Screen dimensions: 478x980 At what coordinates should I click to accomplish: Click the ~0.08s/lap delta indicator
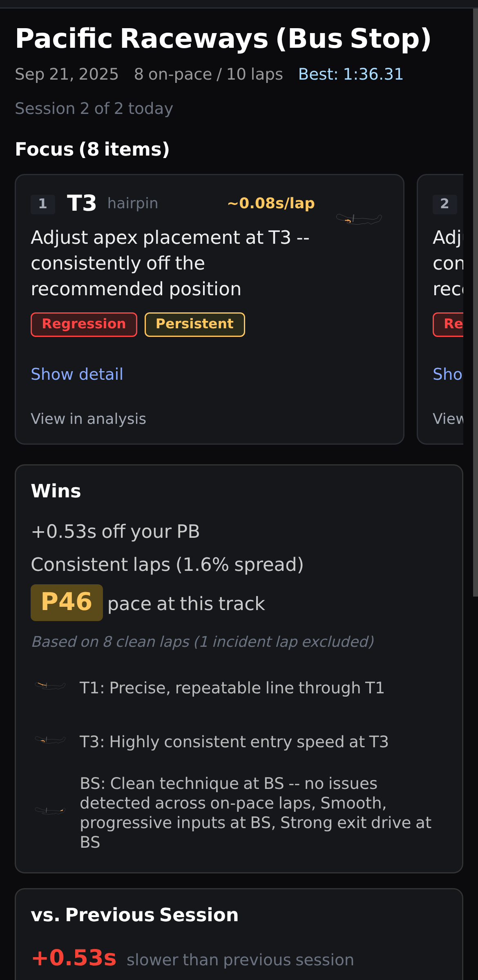click(x=270, y=203)
